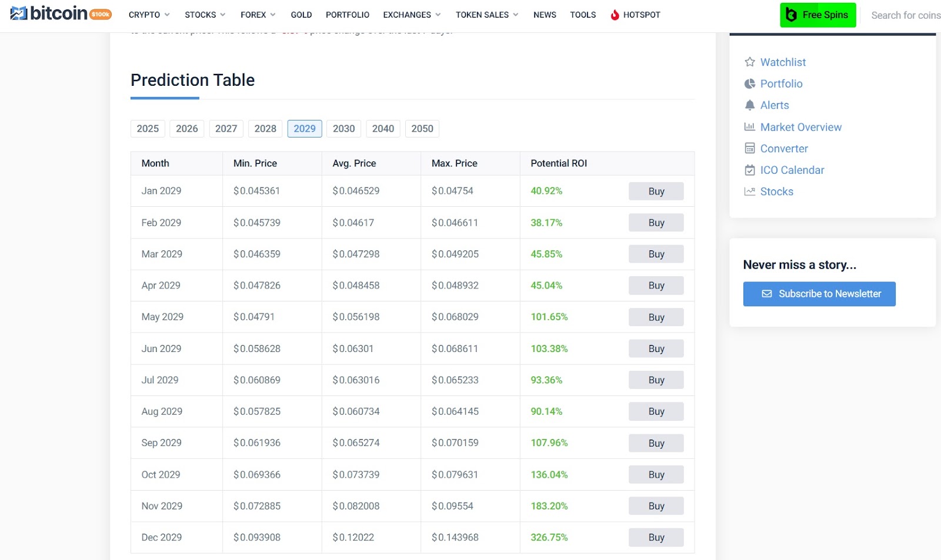
Task: Open the Exchanges dropdown menu
Action: [412, 15]
